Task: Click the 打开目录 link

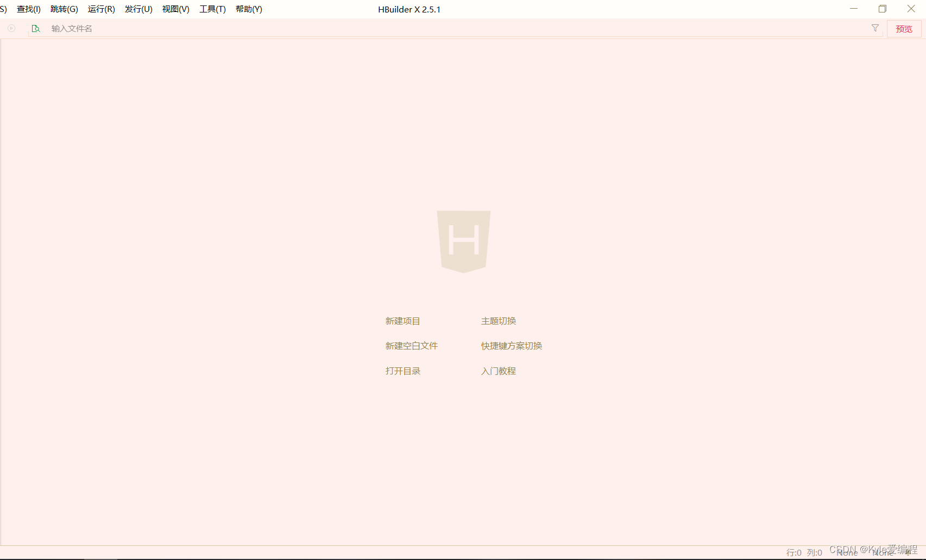Action: [403, 371]
